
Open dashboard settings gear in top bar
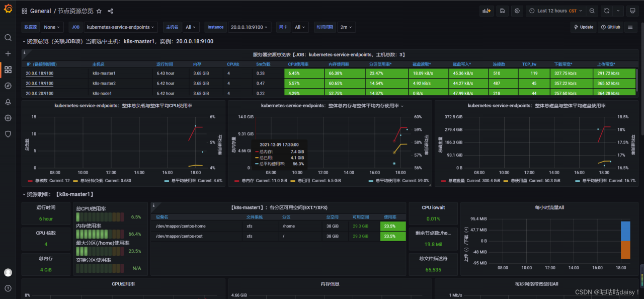(517, 11)
